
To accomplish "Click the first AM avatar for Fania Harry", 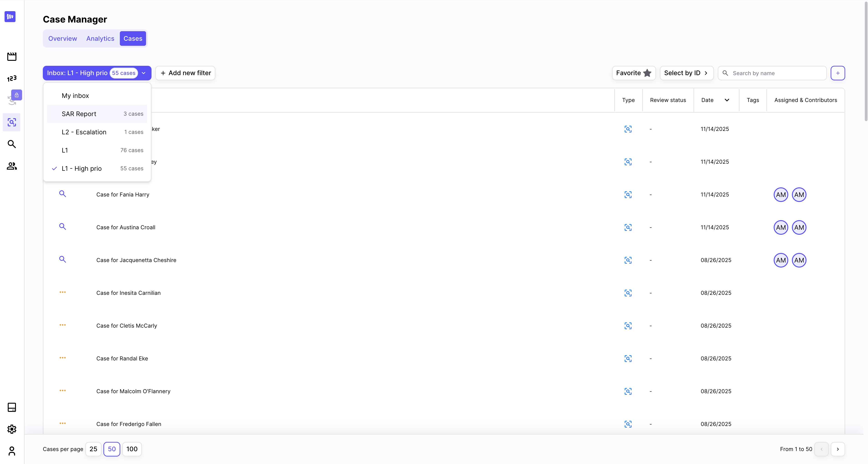I will pyautogui.click(x=781, y=195).
